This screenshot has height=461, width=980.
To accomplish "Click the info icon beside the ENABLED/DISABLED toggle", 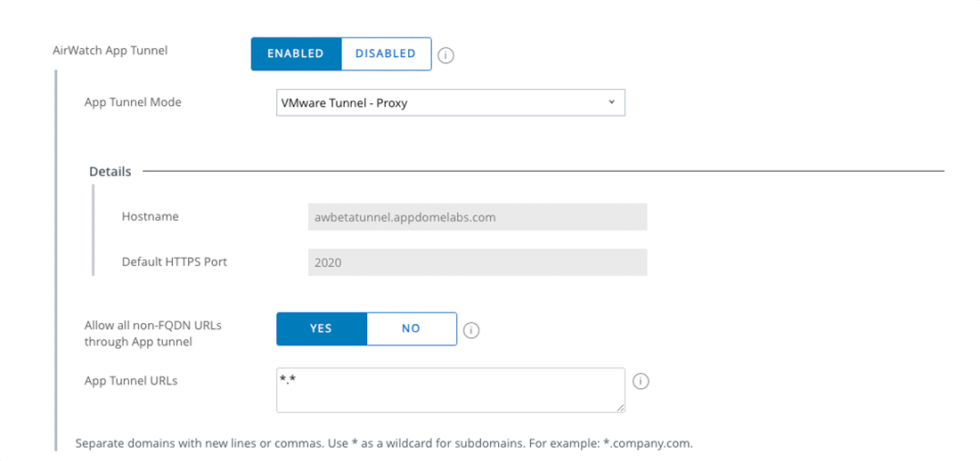I will point(446,55).
